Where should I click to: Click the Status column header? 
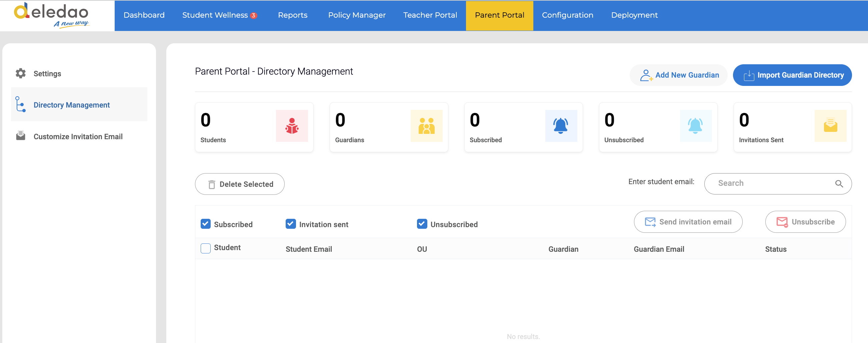tap(776, 249)
